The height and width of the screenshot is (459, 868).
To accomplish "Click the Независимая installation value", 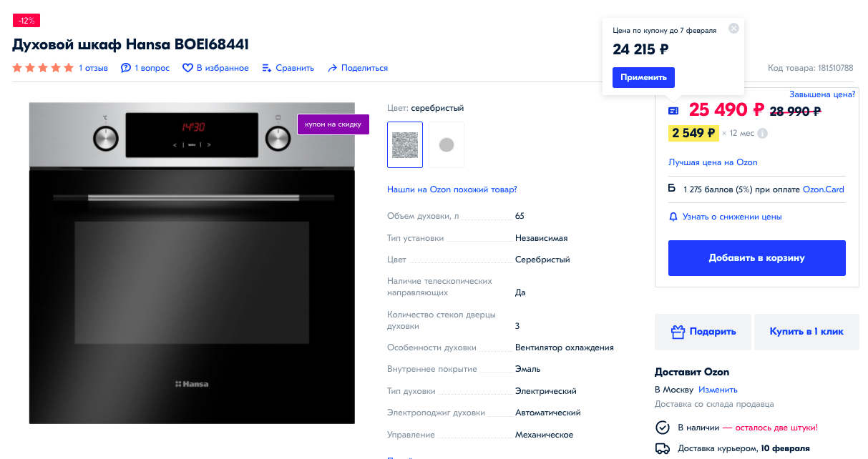I will pos(541,238).
